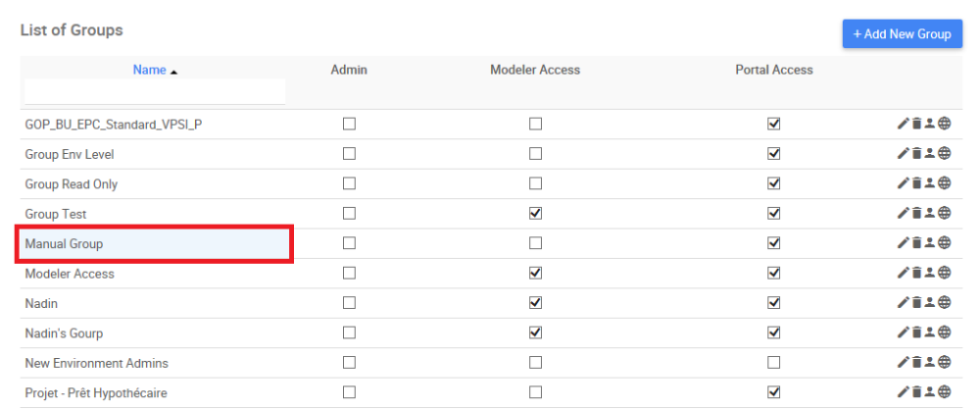
Task: Uncheck Portal Access for Group Read Only
Action: coord(774,184)
